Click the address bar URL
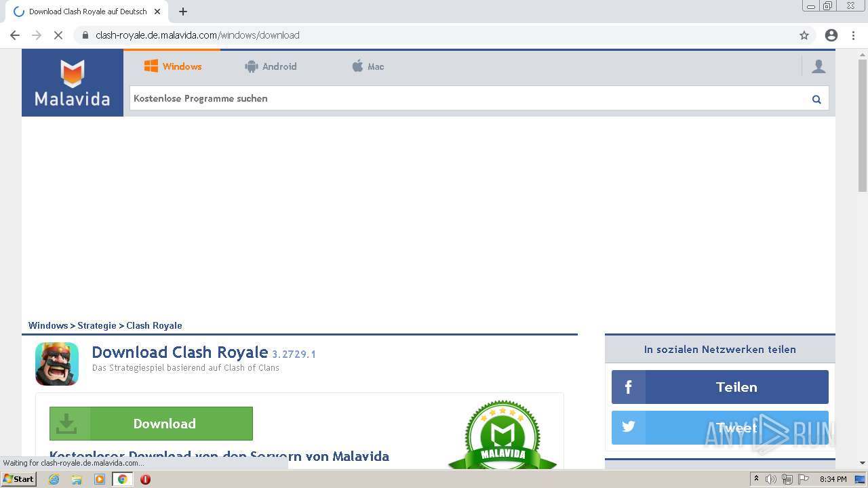Screen dimensions: 868x488 pos(197,35)
